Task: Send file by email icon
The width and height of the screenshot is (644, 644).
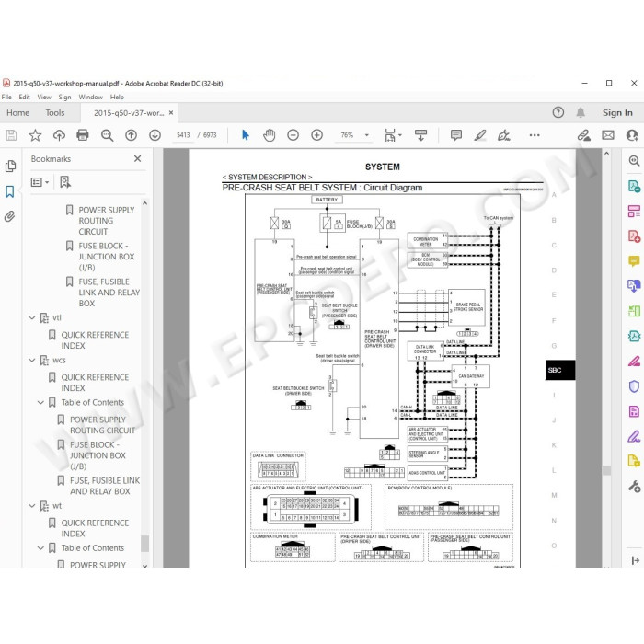Action: tap(608, 135)
